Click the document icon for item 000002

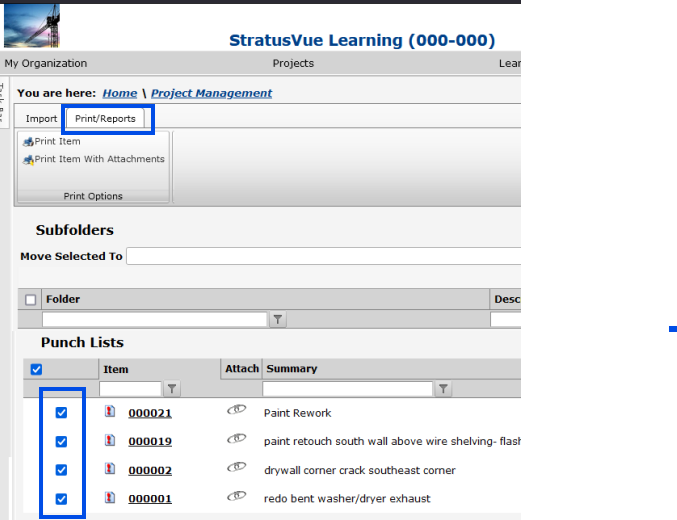pos(110,469)
